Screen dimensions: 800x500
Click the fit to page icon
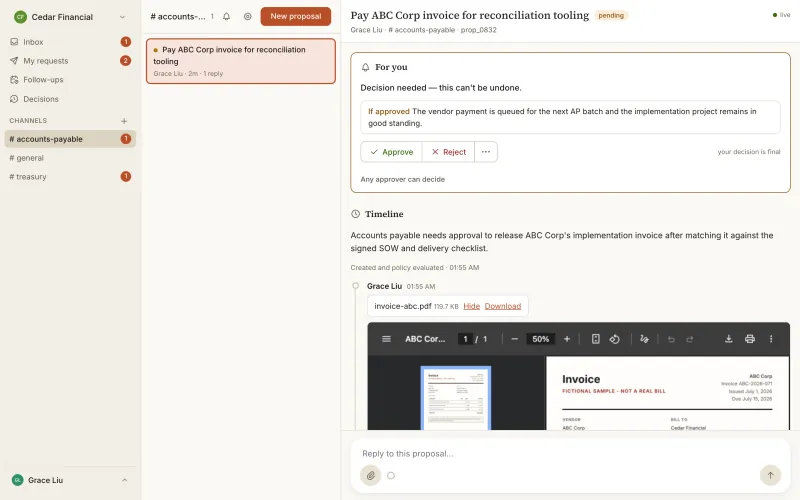tap(595, 339)
